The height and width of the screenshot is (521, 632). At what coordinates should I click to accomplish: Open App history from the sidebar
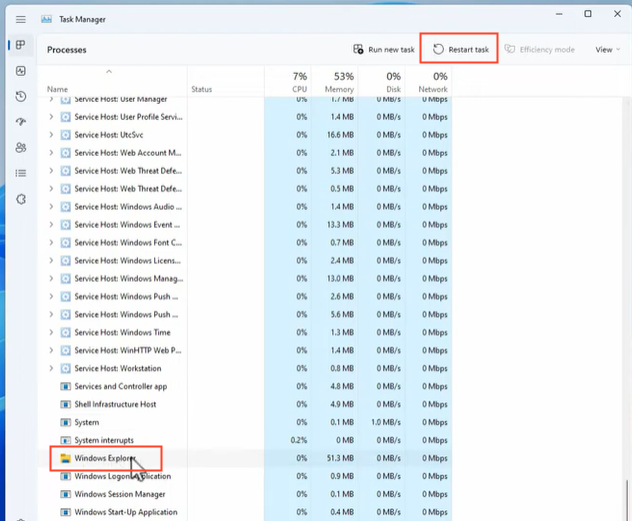click(21, 97)
